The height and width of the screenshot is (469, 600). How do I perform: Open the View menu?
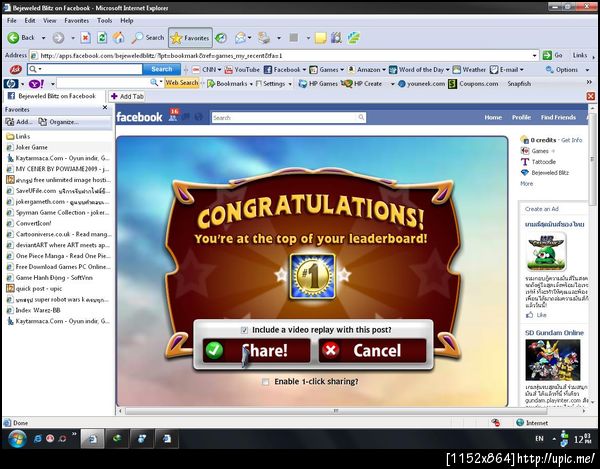[50, 21]
